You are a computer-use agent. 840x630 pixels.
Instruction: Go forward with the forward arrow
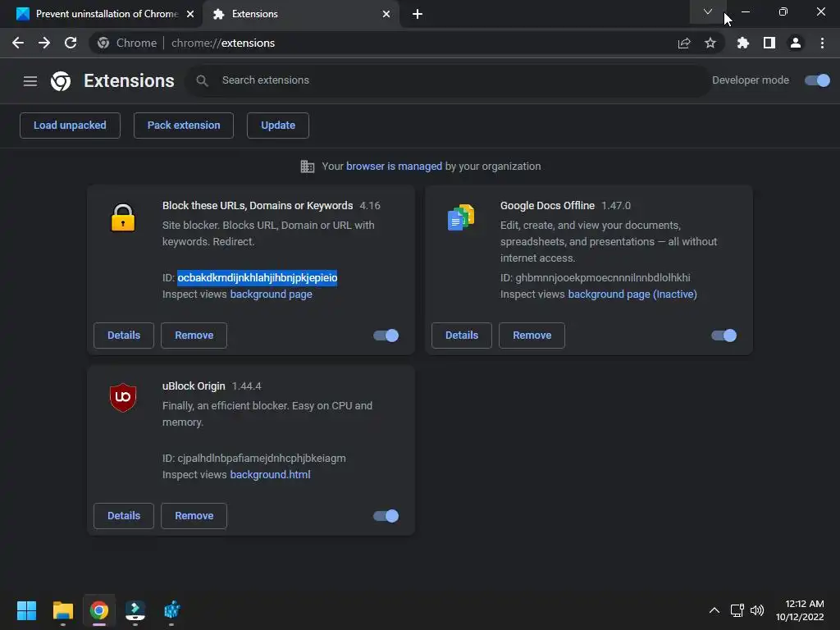(44, 43)
